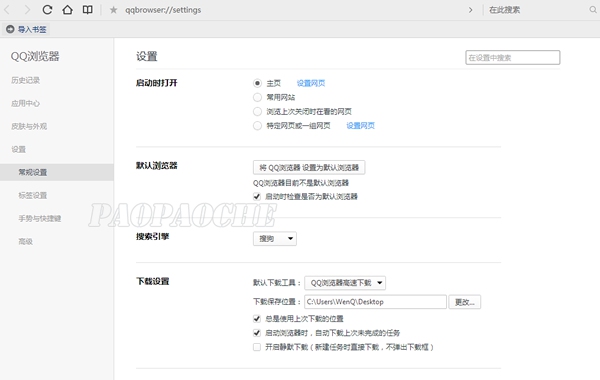Open 手势与快捷键 in the sidebar
Viewport: 600px width, 380px height.
click(x=40, y=218)
